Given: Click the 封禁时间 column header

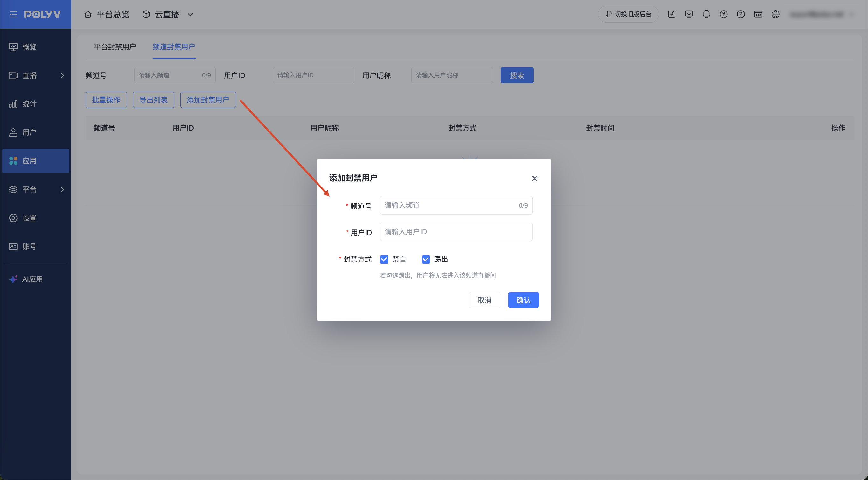Looking at the screenshot, I should coord(600,128).
